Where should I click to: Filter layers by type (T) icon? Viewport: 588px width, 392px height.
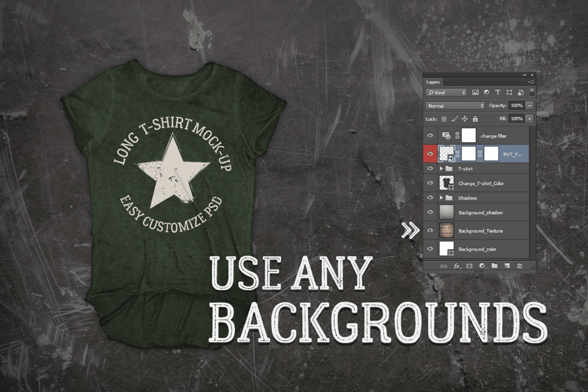[x=498, y=92]
